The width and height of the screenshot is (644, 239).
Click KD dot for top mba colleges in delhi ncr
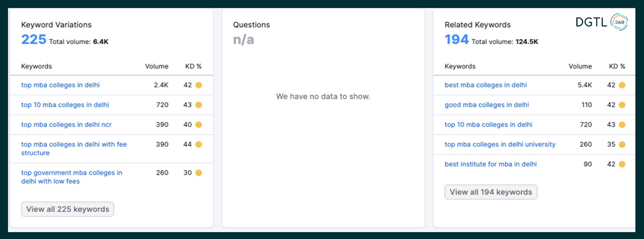[199, 125]
